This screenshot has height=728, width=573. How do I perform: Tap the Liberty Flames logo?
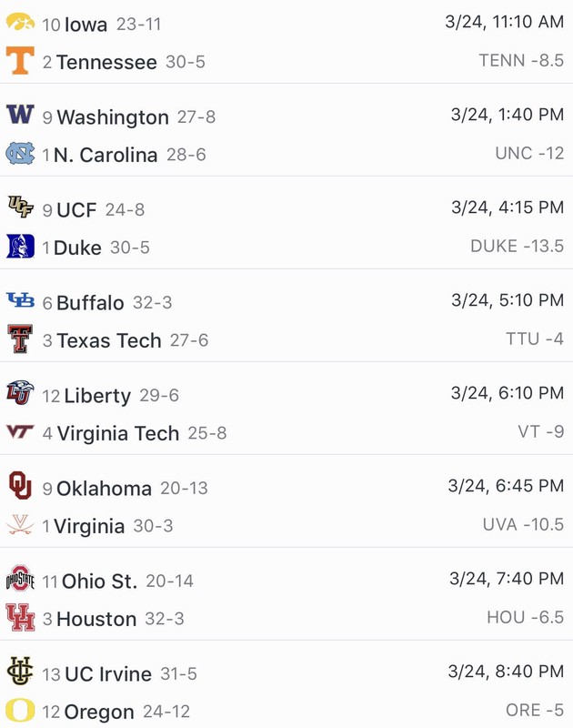click(x=20, y=393)
